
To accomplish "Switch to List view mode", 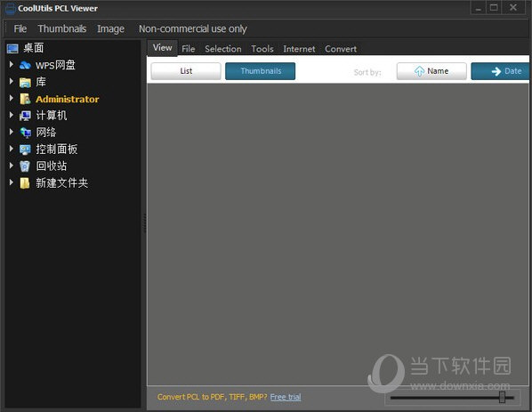I will pyautogui.click(x=186, y=71).
